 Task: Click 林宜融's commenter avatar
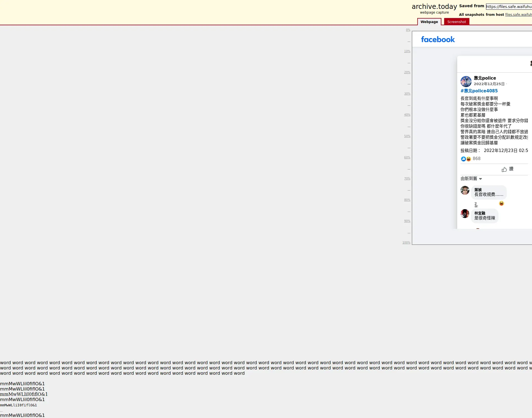pos(465,214)
